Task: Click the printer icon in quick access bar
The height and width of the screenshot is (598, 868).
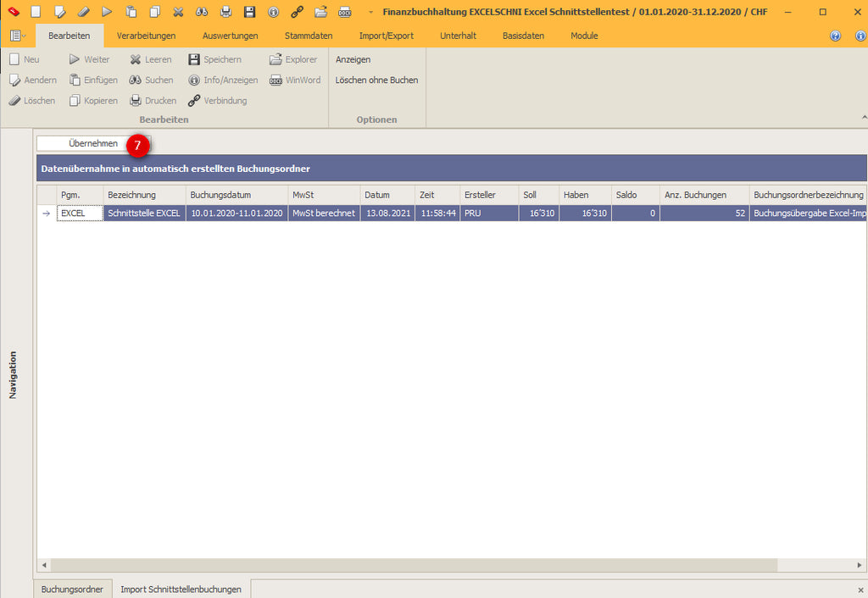Action: 225,12
